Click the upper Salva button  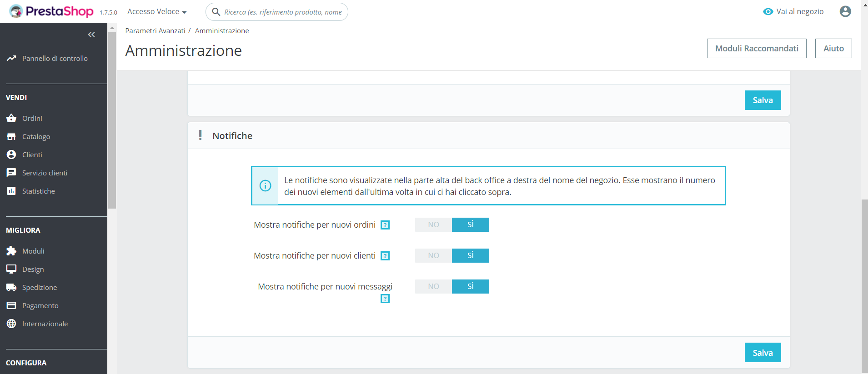[x=763, y=100]
